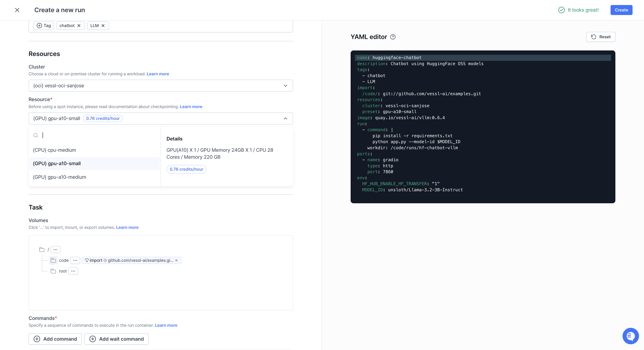Viewport: 644px width, 350px height.
Task: Choose (GPU) gpu-a10-small option
Action: [57, 164]
